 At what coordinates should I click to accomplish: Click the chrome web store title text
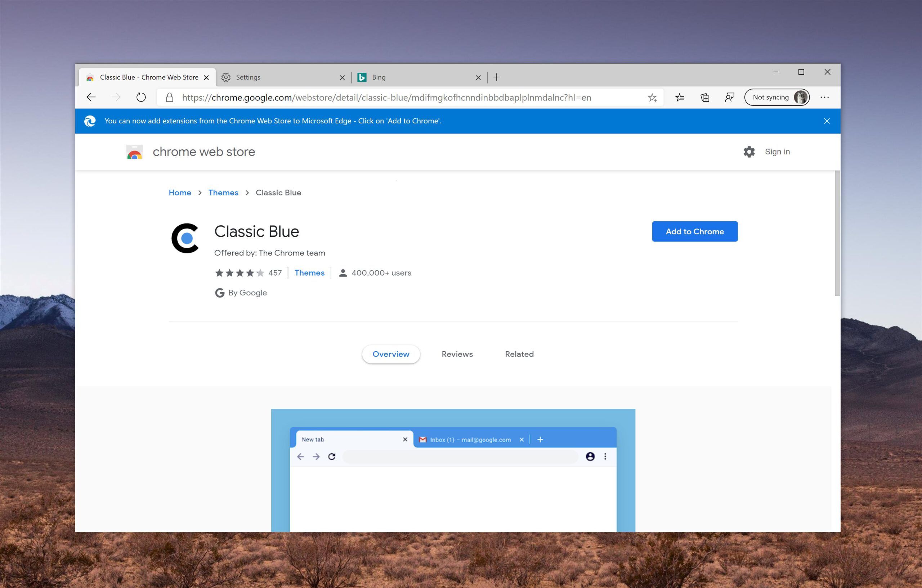tap(204, 152)
